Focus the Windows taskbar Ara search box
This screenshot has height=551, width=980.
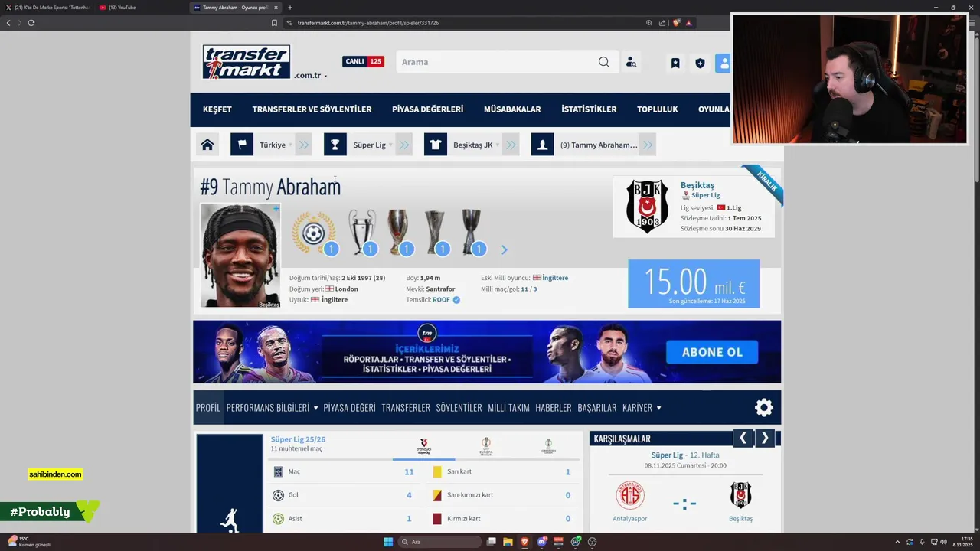tap(440, 542)
